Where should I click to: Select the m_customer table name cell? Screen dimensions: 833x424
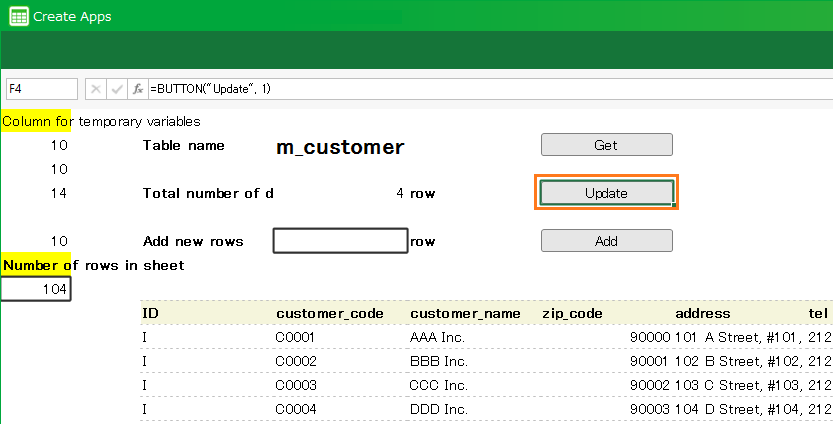(340, 147)
